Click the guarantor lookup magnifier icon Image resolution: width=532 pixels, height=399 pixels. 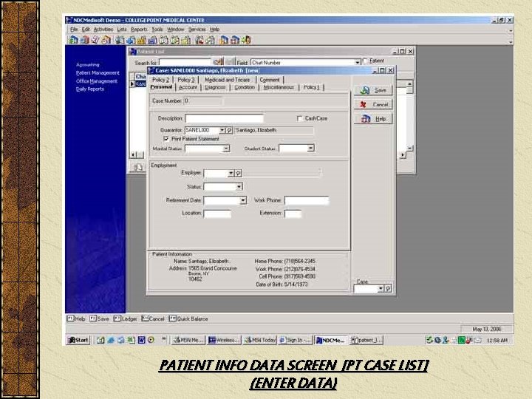point(229,130)
